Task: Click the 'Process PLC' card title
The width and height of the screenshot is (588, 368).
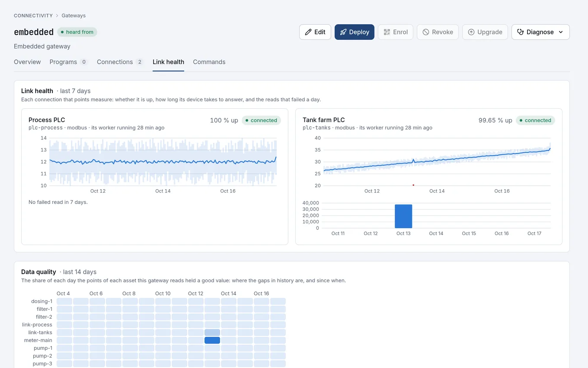Action: (x=47, y=120)
